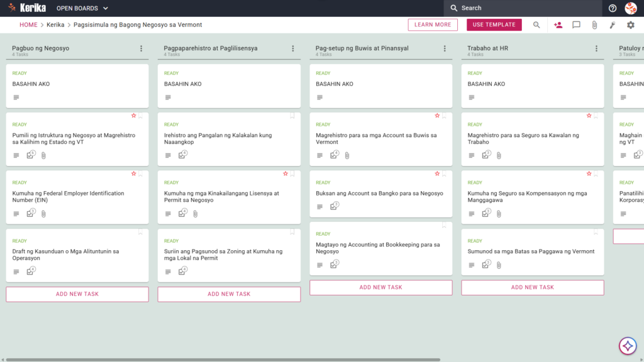
Task: Click board title Pagsisimula ng Bagong Negosyo sa Vermont
Action: [138, 25]
